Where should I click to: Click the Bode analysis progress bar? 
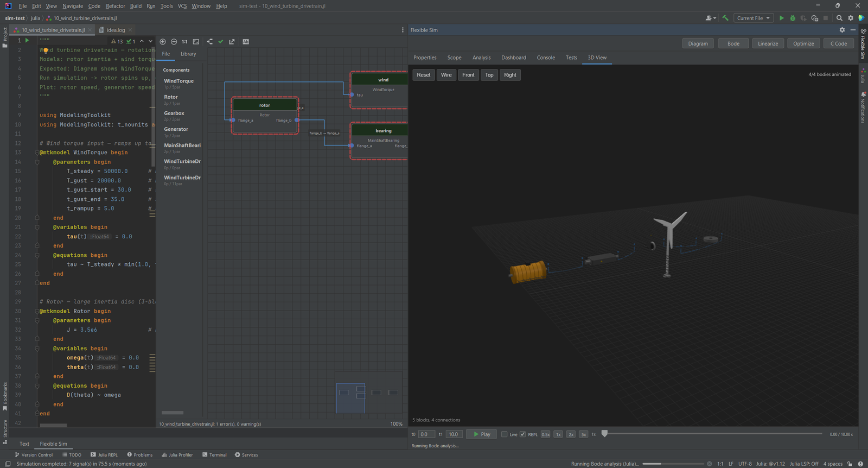[673, 464]
